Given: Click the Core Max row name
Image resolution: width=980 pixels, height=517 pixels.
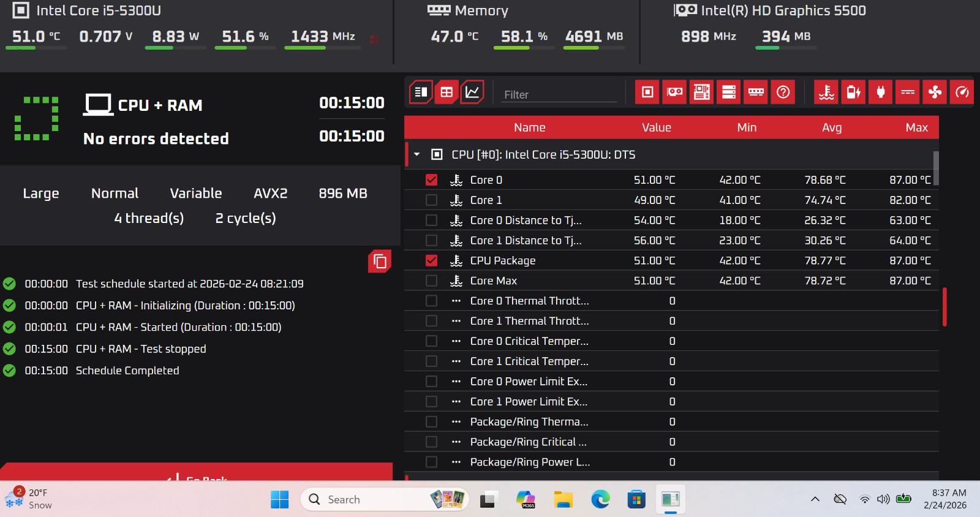Looking at the screenshot, I should click(494, 281).
